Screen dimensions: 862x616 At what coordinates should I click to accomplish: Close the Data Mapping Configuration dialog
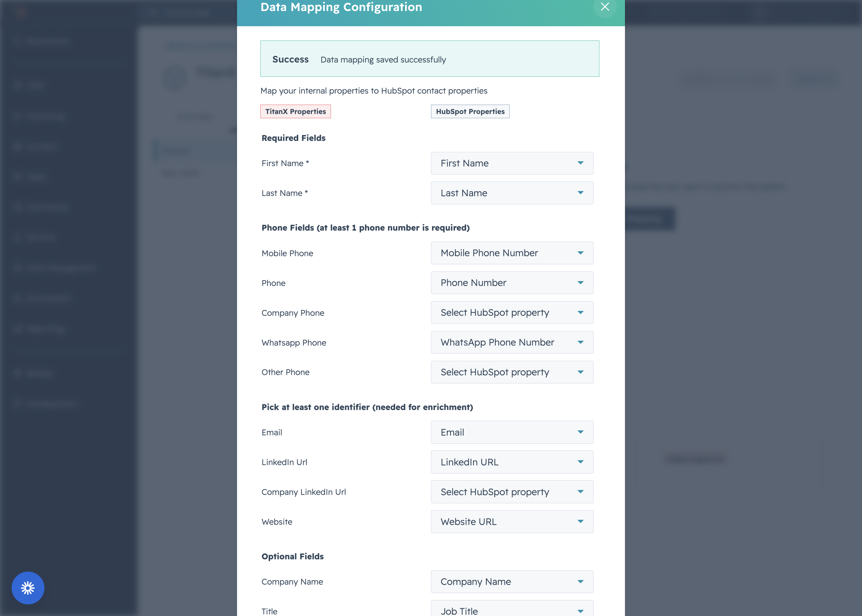pos(605,6)
